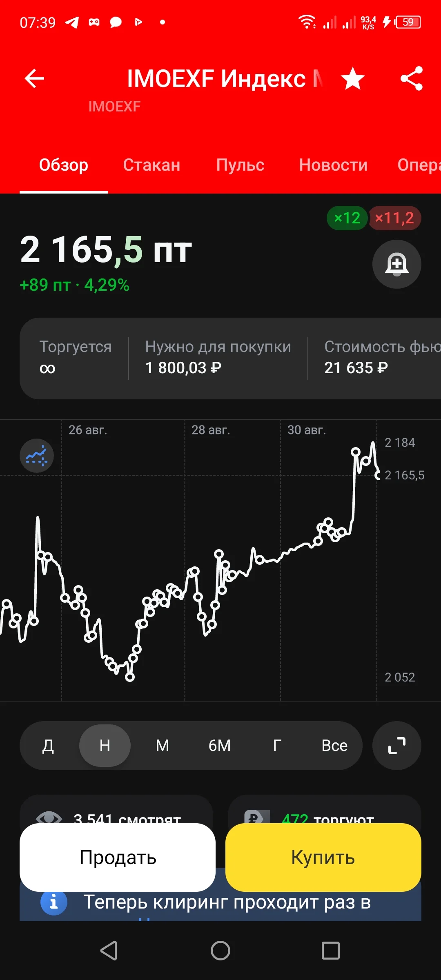Select Д day chart period
The image size is (441, 980).
[x=48, y=746]
